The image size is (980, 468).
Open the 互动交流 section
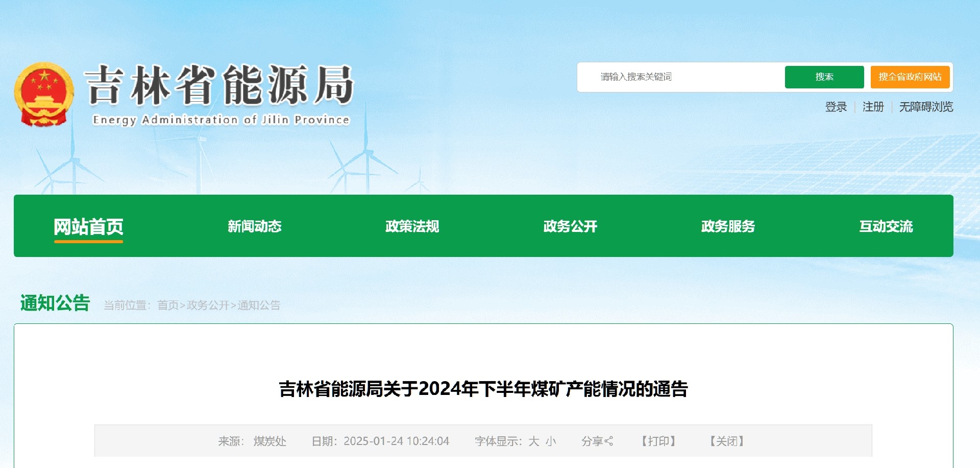pyautogui.click(x=886, y=226)
